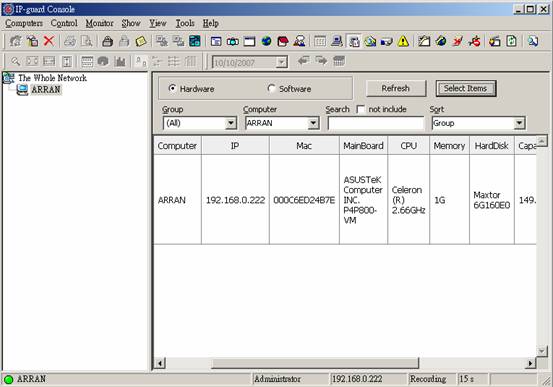553x387 pixels.
Task: Click the grey forward arrow icon
Action: 321,61
